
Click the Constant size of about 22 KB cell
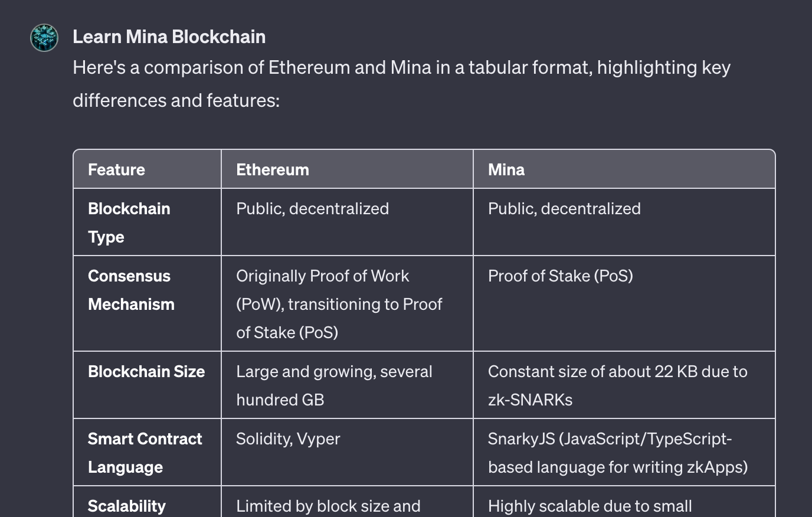pyautogui.click(x=624, y=385)
